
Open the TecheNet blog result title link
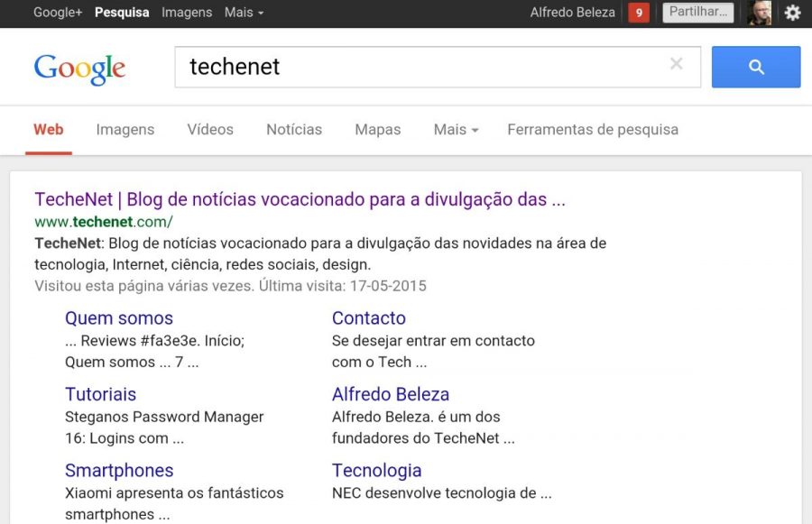click(x=300, y=199)
